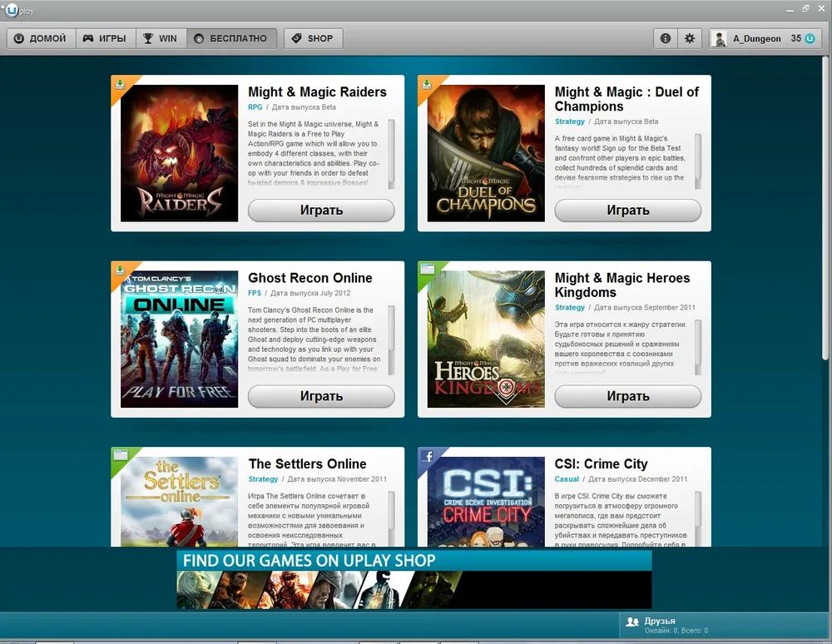This screenshot has width=832, height=644.
Task: Click the friends people icon
Action: tap(632, 622)
